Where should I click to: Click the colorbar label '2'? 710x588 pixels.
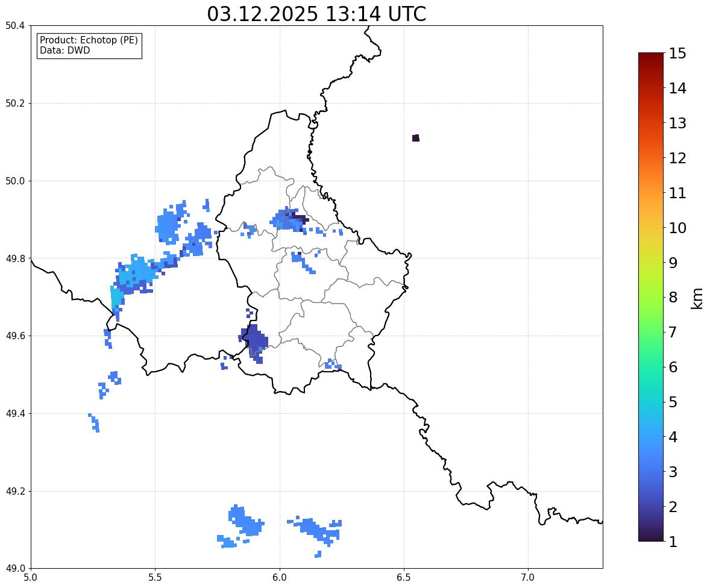tap(673, 507)
